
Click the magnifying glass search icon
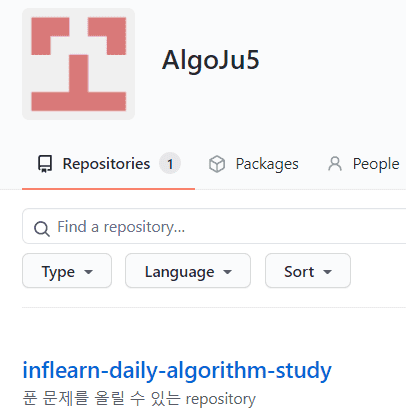click(x=42, y=229)
